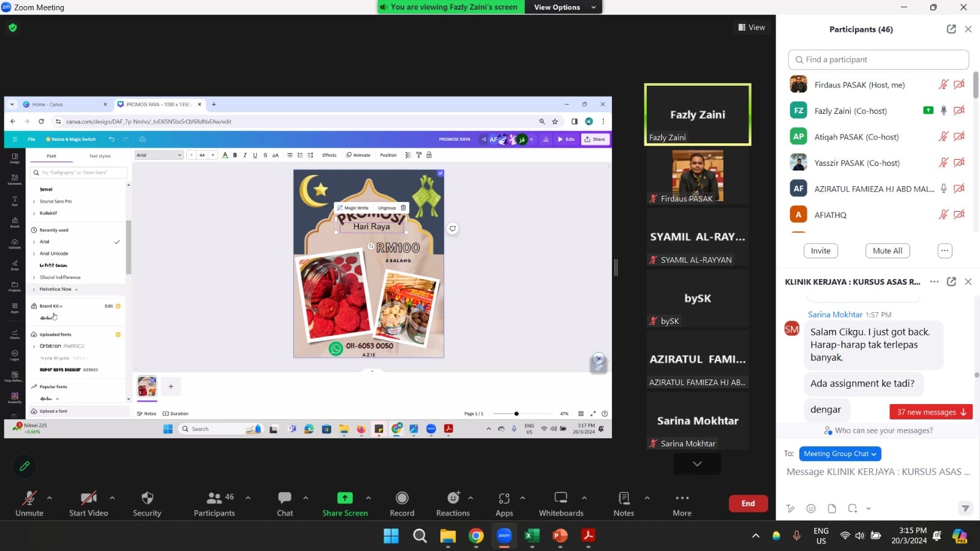Expand more video tiles with down chevron
Screen dimensions: 980x551
(x=697, y=464)
